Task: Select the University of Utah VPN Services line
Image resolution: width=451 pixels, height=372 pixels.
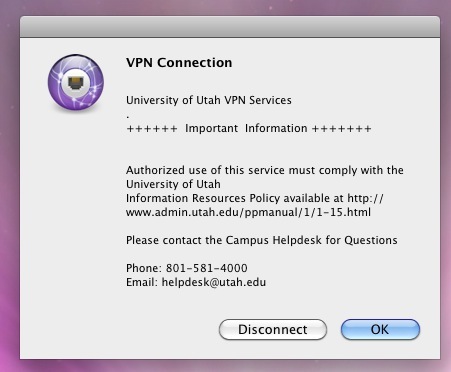Action: [x=209, y=100]
